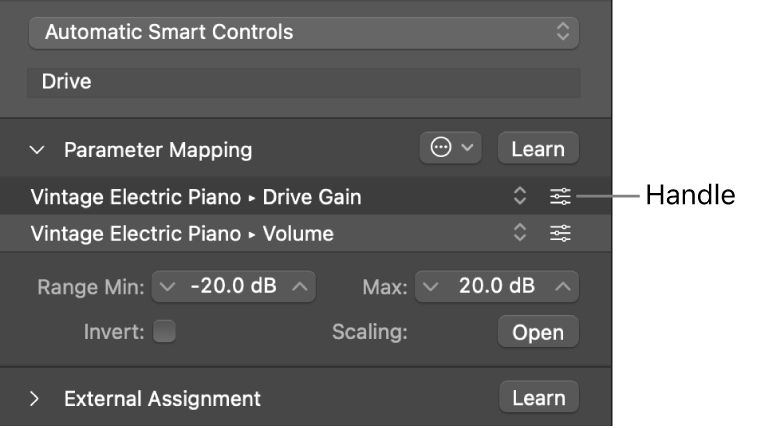Click the Drive Gain mapping handle icon
Screen dimensions: 772x428
(x=560, y=197)
